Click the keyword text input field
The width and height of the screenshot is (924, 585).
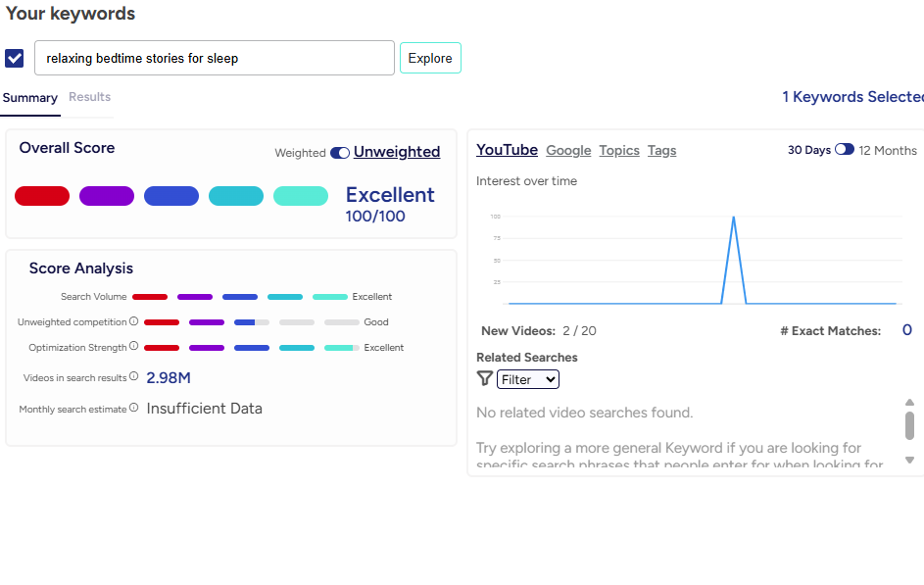[x=215, y=58]
